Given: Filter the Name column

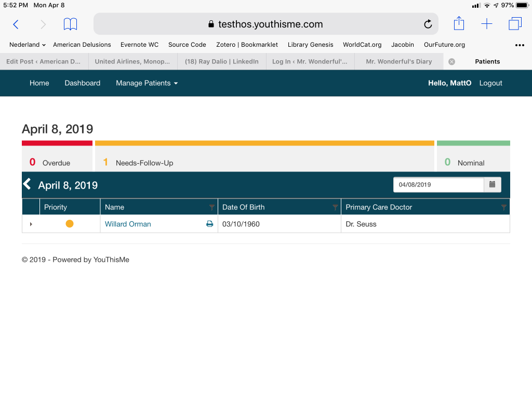Looking at the screenshot, I should coord(212,207).
